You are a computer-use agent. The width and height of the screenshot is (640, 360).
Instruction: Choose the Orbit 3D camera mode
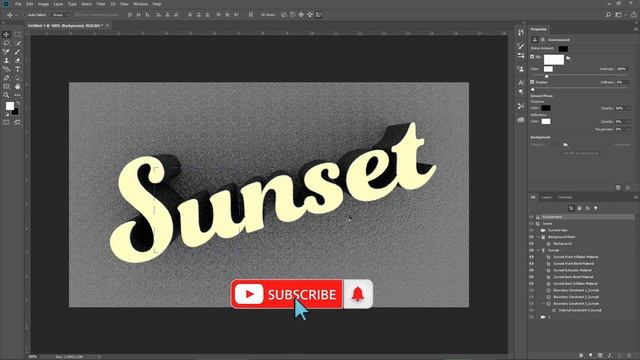tap(284, 15)
